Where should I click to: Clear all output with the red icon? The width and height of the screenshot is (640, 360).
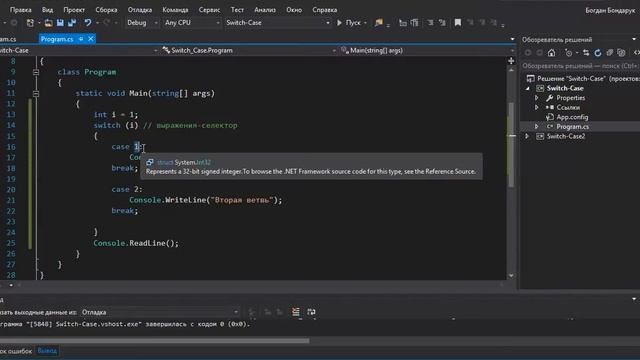pos(296,312)
